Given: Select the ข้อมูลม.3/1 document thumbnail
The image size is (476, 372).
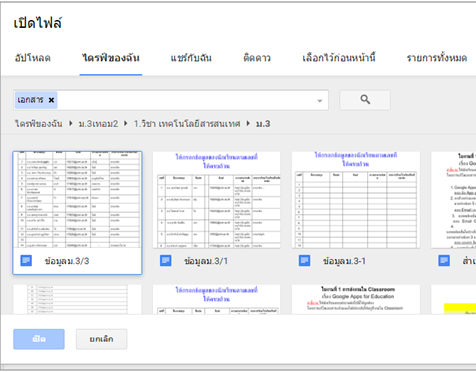Looking at the screenshot, I should (216, 200).
